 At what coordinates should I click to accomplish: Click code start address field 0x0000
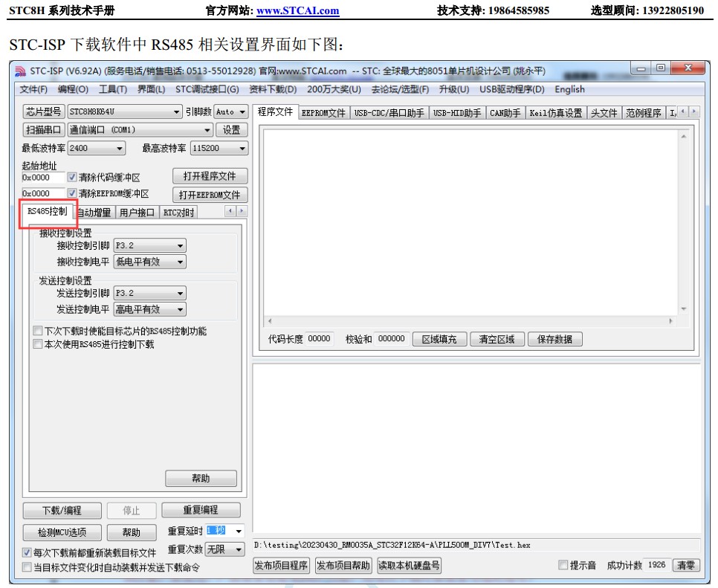[43, 177]
